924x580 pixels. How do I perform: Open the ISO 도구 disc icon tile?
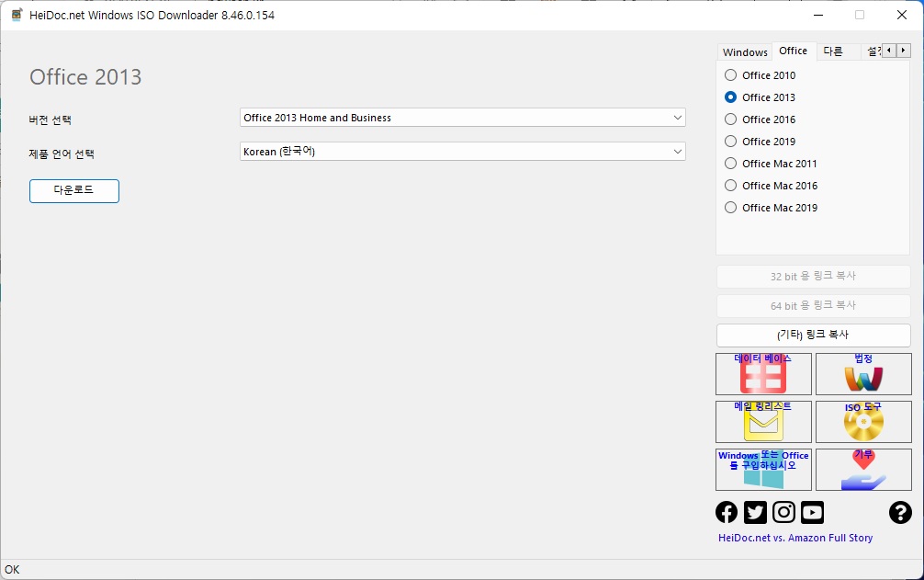(863, 422)
